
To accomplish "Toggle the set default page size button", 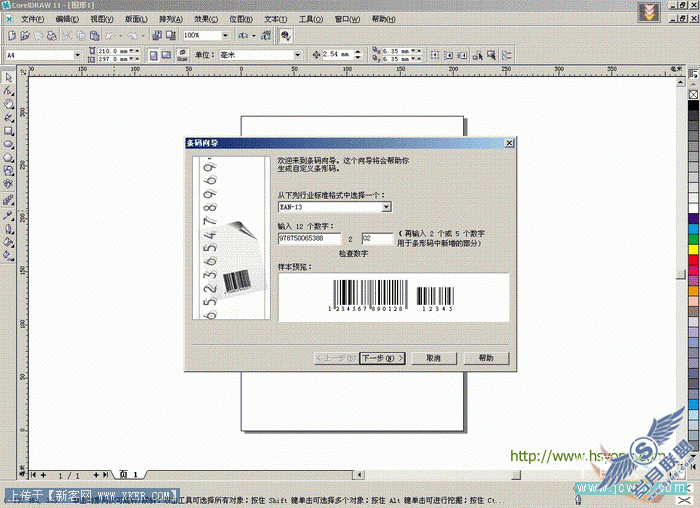I will coord(182,55).
